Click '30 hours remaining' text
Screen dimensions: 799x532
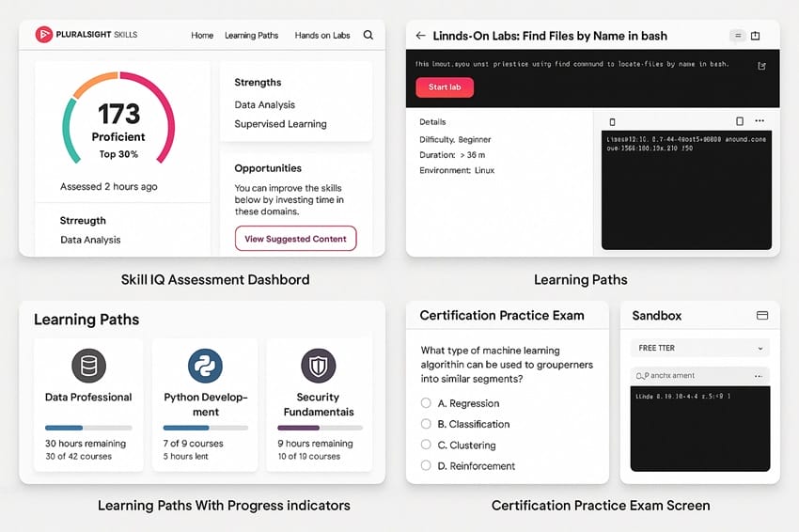click(86, 444)
